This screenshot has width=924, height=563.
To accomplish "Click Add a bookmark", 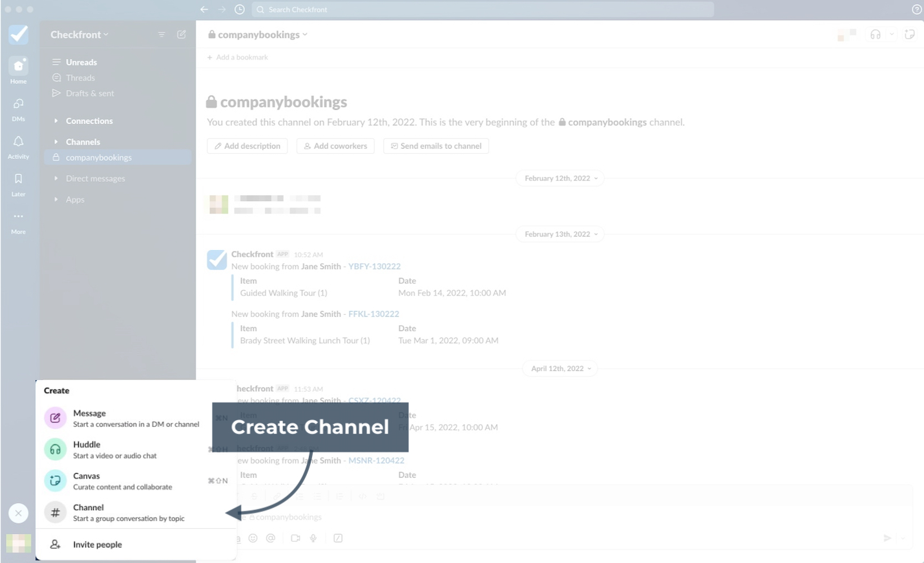I will [237, 58].
